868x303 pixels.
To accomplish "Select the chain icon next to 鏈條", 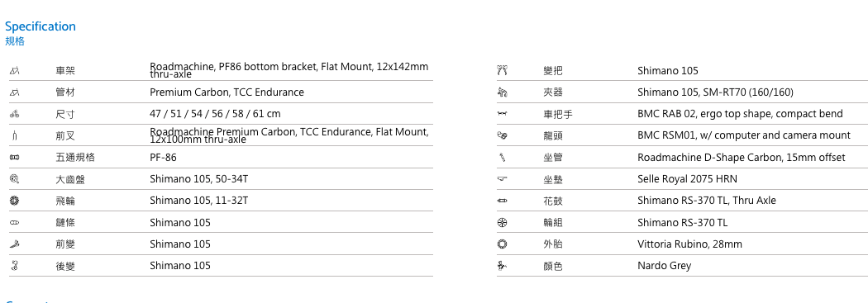I will (14, 222).
